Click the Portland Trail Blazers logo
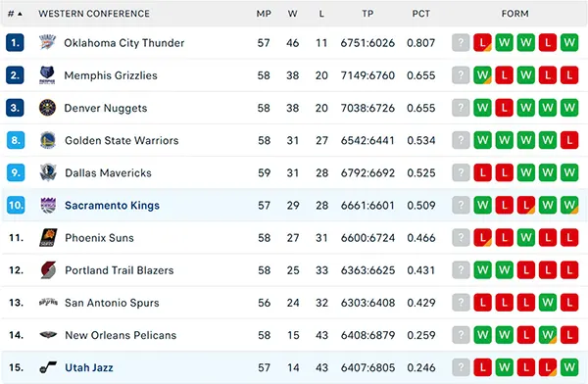Screen dimensions: 588x384 [48, 270]
